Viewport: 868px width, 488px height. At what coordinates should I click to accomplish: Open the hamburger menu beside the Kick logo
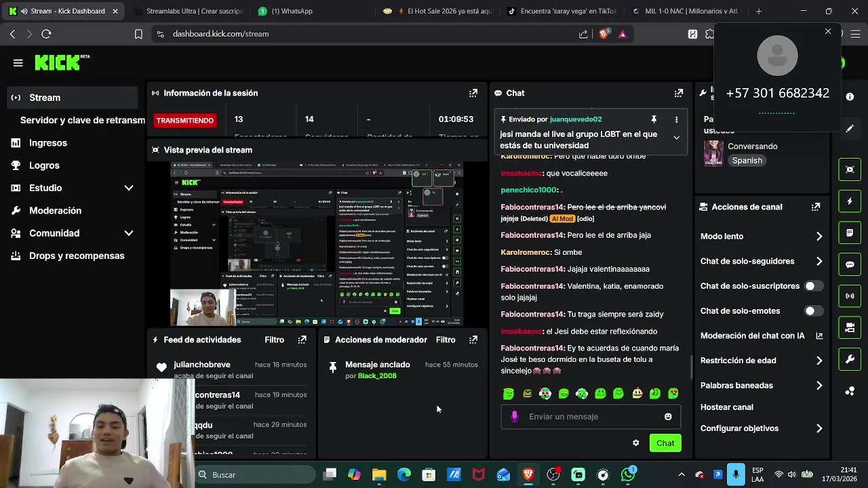[18, 63]
